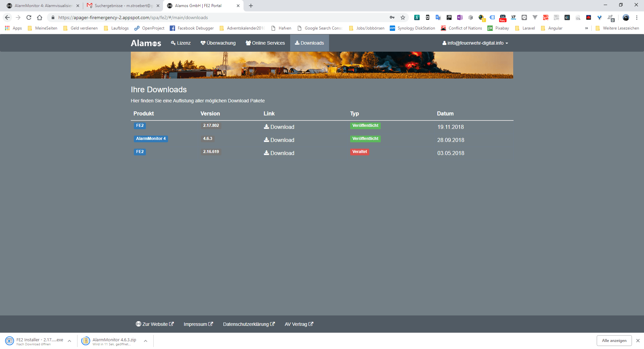Open the Jobs/Jobbörsen bookmark folder
The height and width of the screenshot is (349, 644).
[x=367, y=28]
